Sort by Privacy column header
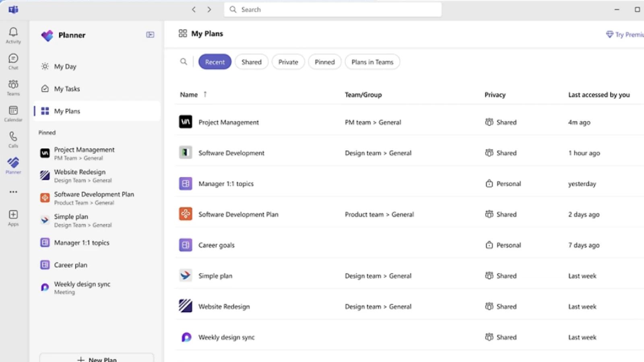 pyautogui.click(x=495, y=95)
